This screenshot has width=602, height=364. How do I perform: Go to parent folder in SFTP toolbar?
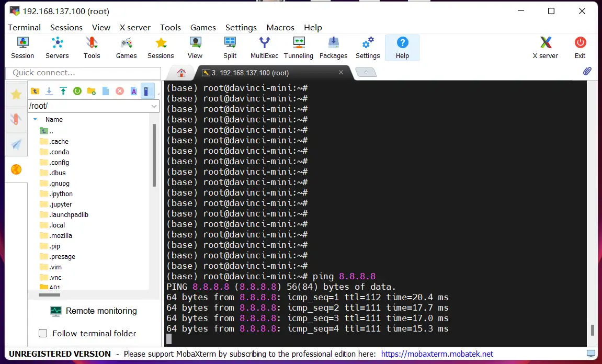[35, 91]
